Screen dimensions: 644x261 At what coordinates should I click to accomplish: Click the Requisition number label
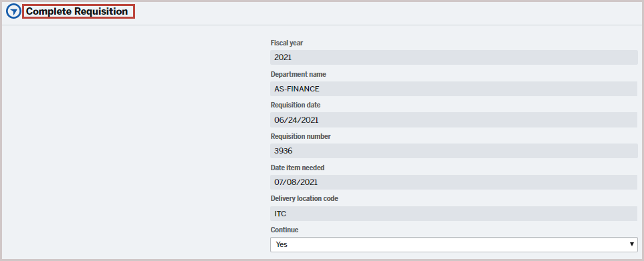click(x=301, y=136)
